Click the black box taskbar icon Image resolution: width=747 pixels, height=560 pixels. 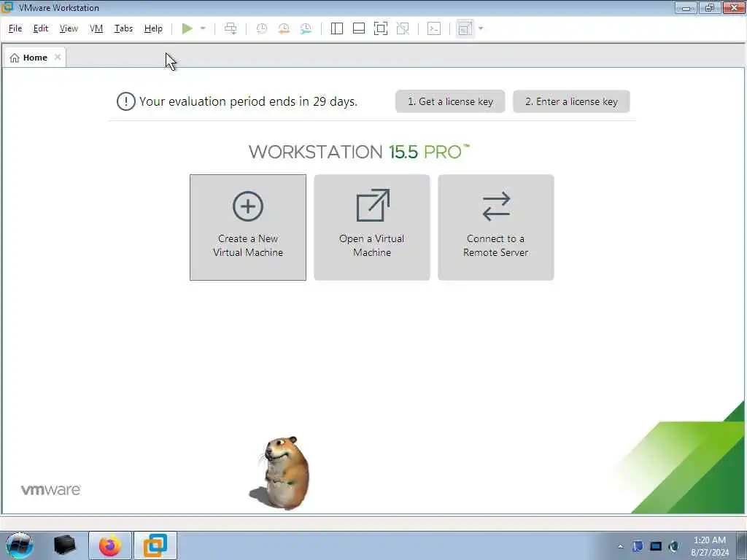pos(65,545)
